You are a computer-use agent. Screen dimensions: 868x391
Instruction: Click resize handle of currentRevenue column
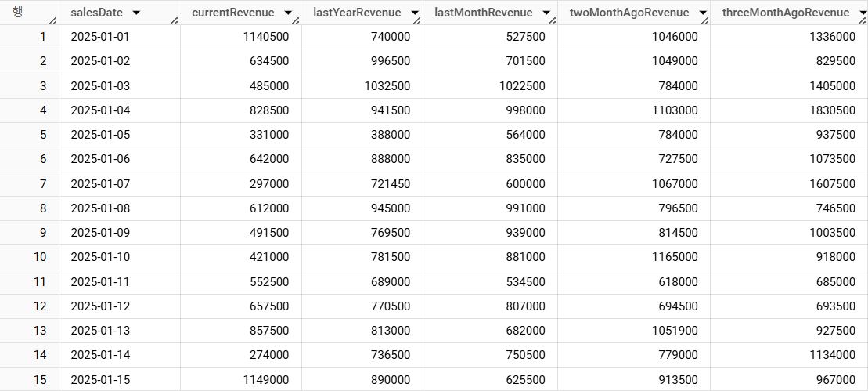[296, 20]
